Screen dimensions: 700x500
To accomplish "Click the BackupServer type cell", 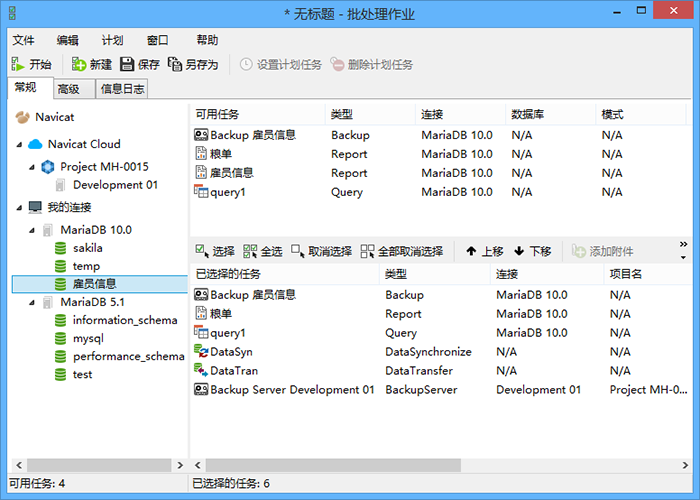I will tap(421, 390).
